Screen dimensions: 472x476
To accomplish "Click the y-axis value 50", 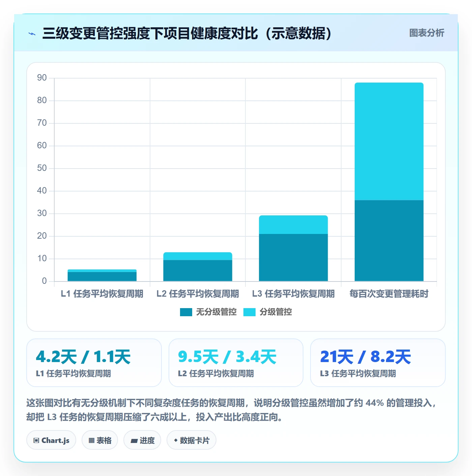I will [42, 168].
